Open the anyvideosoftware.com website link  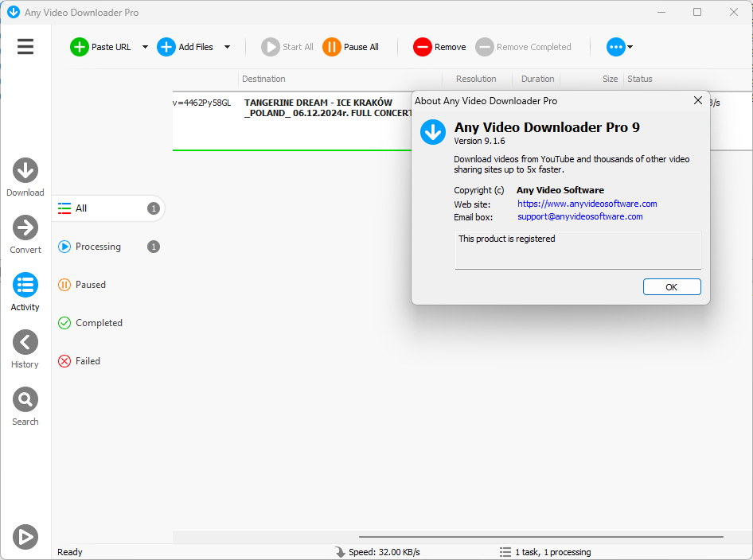coord(587,204)
